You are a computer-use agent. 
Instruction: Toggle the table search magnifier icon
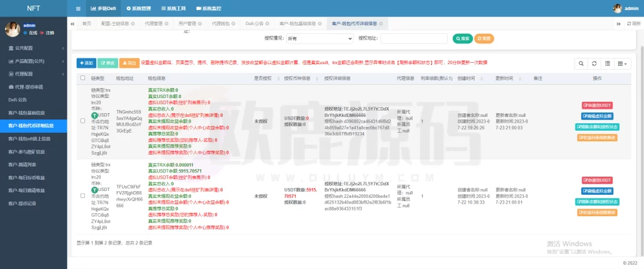pos(581,63)
